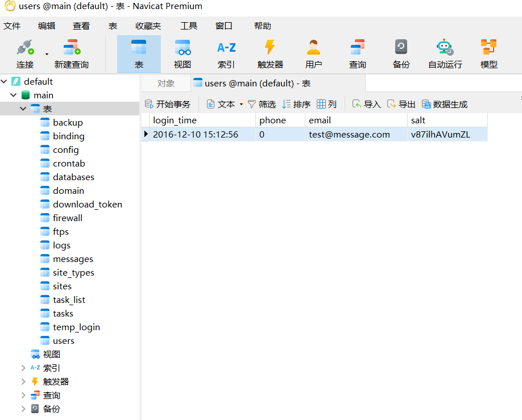Image resolution: width=522 pixels, height=420 pixels.
Task: Click the 连接 (Connection) toolbar icon
Action: click(x=24, y=48)
